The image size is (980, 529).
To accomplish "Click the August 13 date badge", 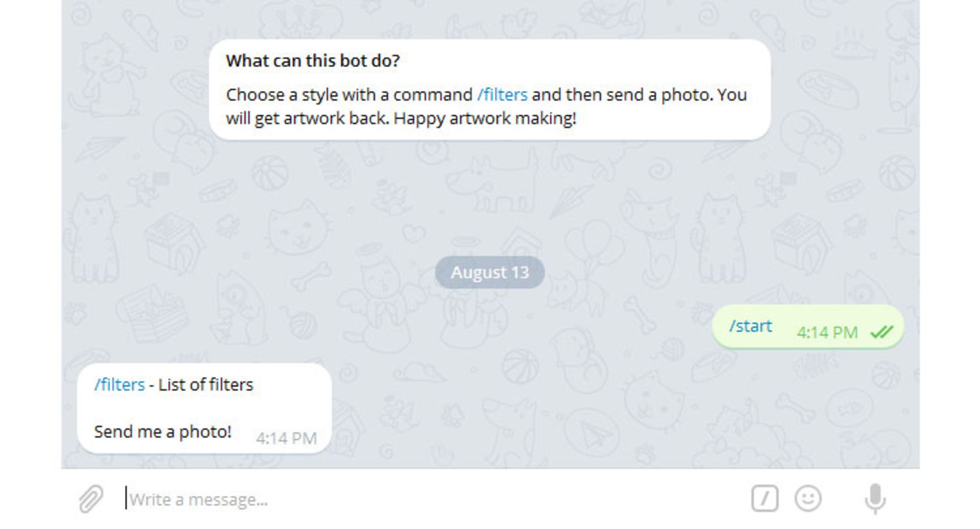I will click(x=489, y=272).
